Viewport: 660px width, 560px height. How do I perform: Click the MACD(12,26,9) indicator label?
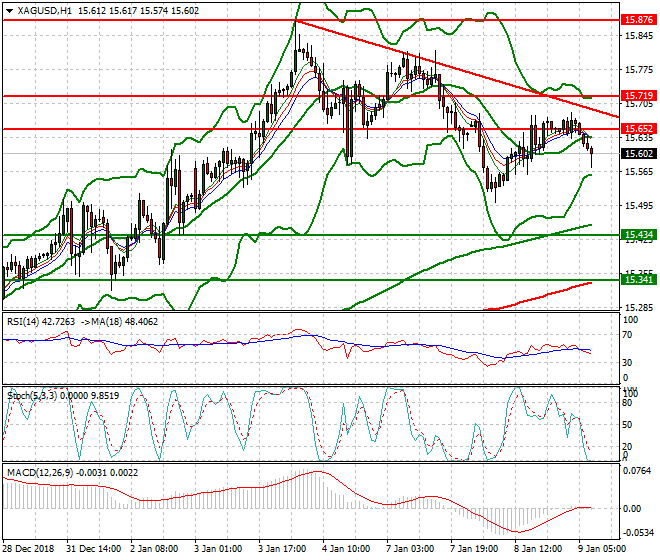(40, 473)
